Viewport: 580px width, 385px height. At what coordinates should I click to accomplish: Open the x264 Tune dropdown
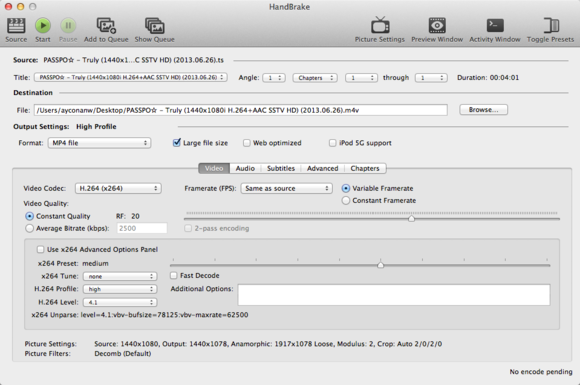click(x=120, y=276)
